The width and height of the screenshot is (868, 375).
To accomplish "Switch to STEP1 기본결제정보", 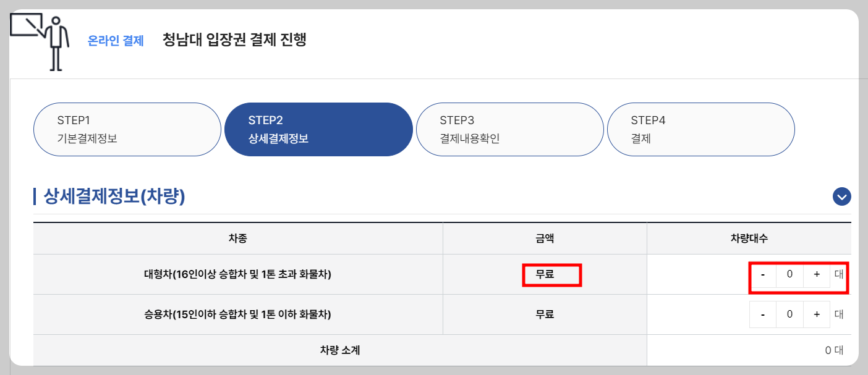I will [127, 129].
